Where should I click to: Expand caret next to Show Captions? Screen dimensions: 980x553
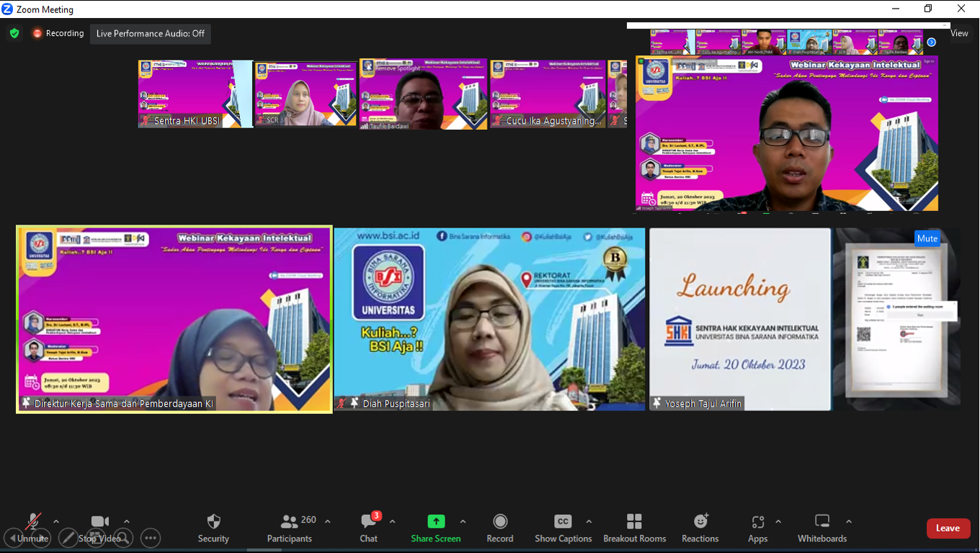tap(589, 521)
